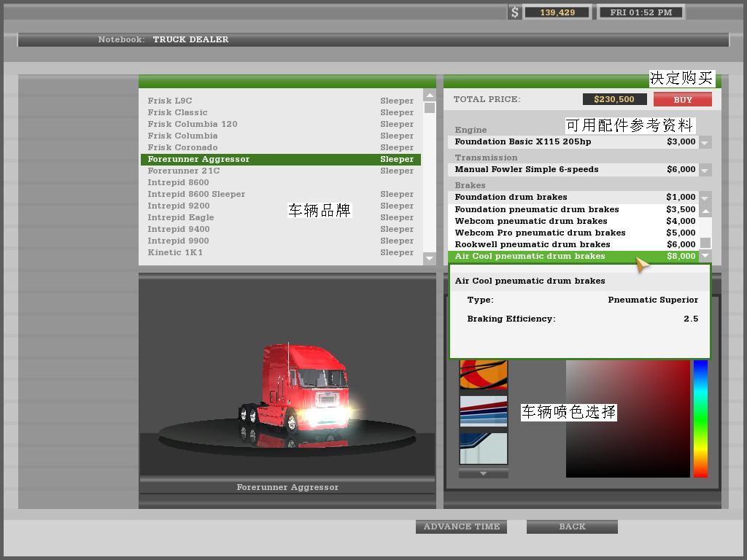The height and width of the screenshot is (560, 747).
Task: Expand the Transmission dropdown
Action: 705,170
